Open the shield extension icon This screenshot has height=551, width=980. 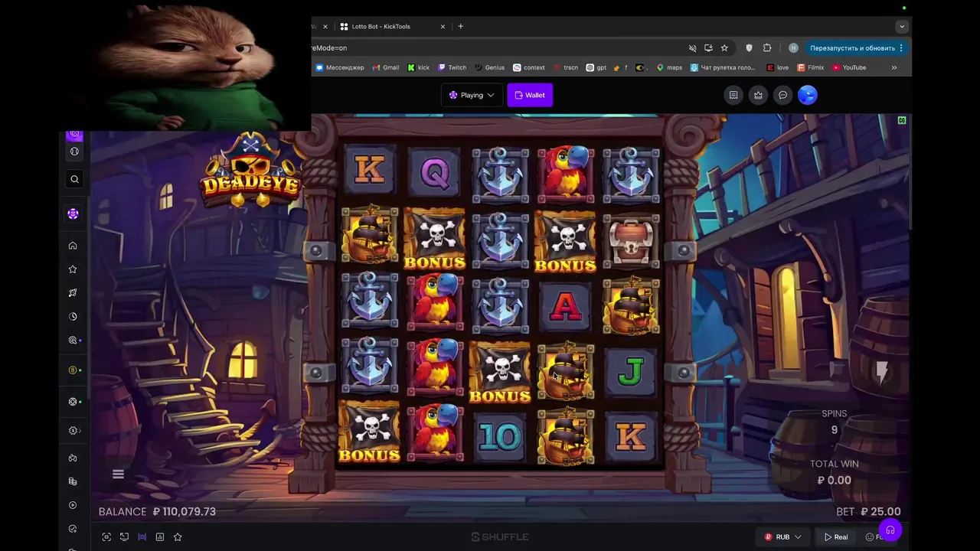tap(749, 47)
